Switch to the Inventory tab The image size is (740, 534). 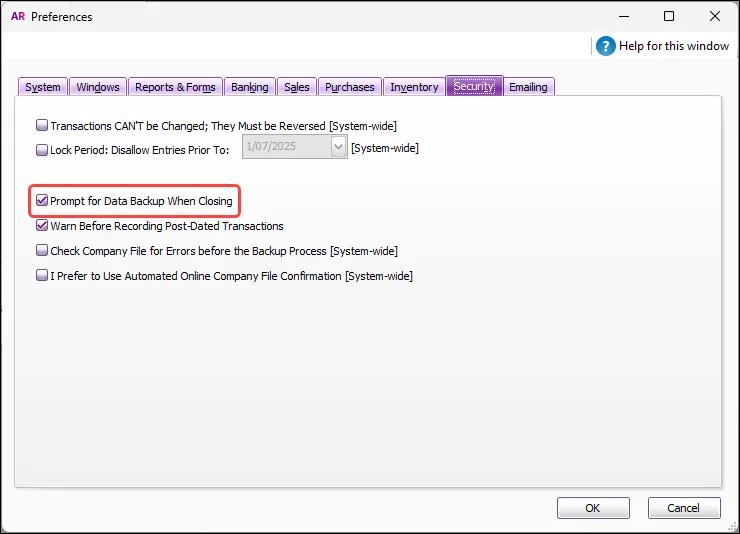pos(414,87)
